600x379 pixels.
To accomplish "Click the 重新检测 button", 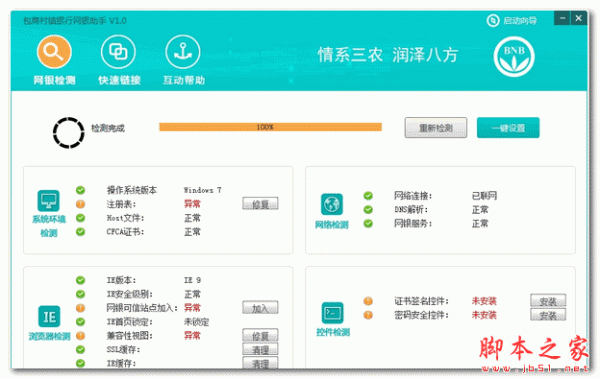I will coord(435,128).
